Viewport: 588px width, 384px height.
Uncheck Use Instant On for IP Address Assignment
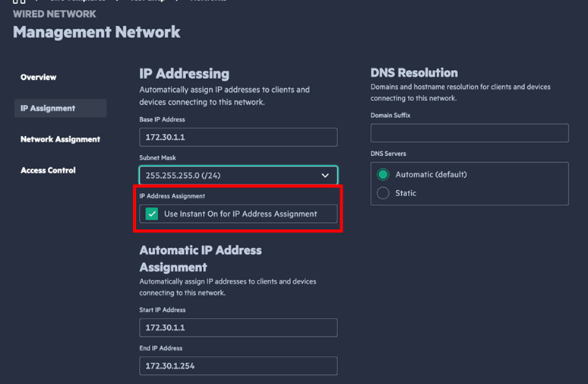[153, 214]
